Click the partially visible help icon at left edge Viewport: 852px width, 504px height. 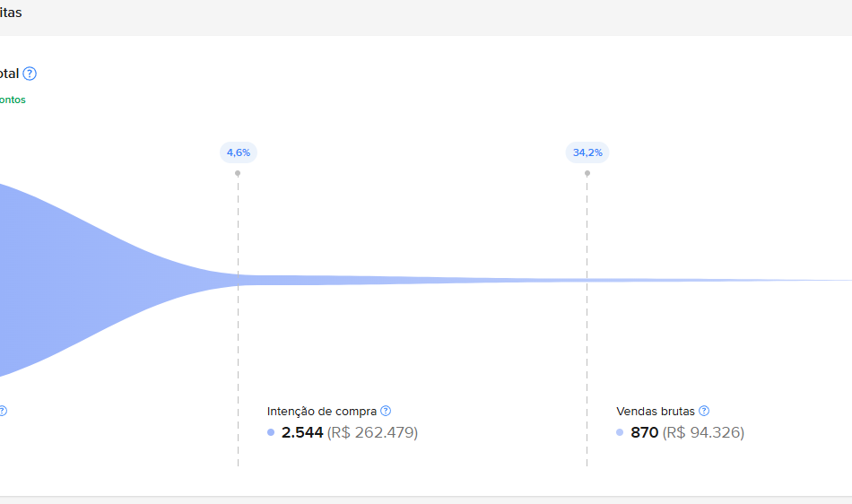(x=3, y=411)
